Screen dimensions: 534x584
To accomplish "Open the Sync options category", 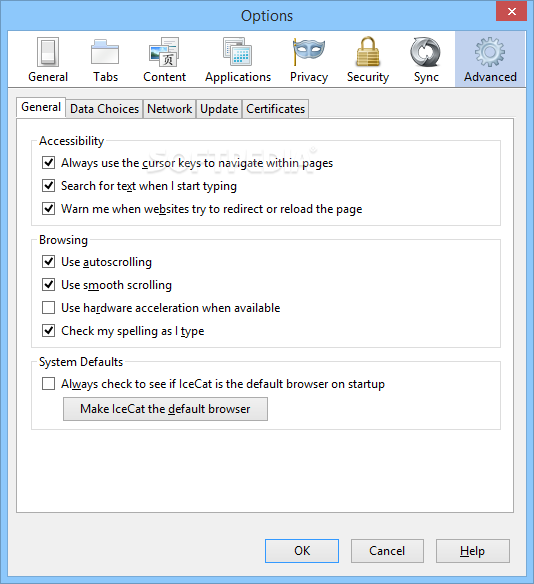I will click(426, 60).
